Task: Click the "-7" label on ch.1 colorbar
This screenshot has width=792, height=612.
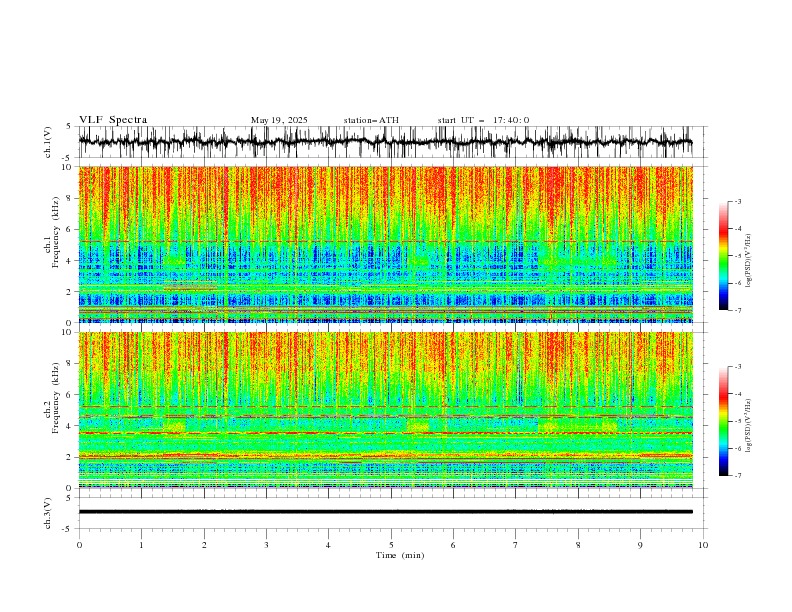Action: pos(737,310)
